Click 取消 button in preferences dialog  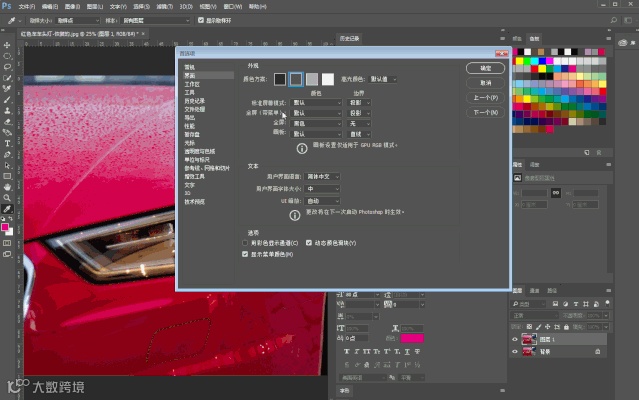(485, 83)
